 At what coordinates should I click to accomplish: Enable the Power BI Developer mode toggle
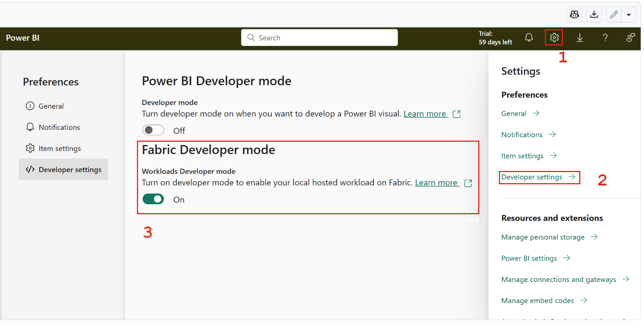(x=153, y=130)
